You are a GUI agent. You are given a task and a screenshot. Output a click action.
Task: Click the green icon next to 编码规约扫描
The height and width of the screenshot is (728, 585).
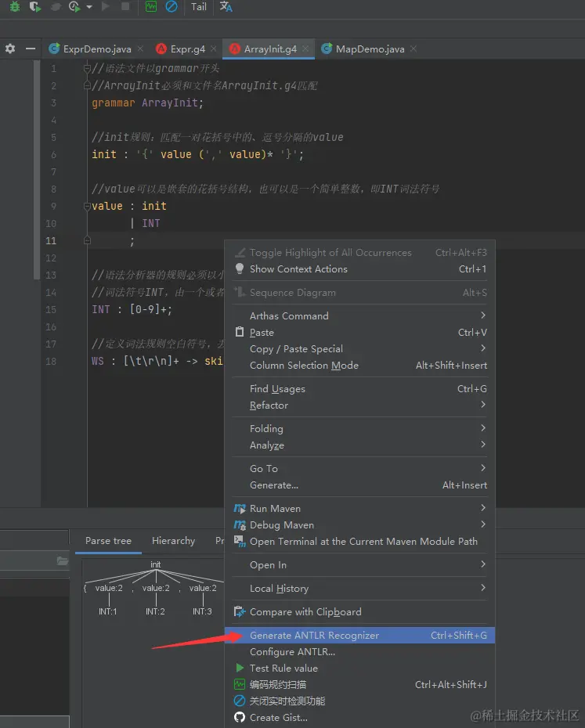(x=240, y=684)
